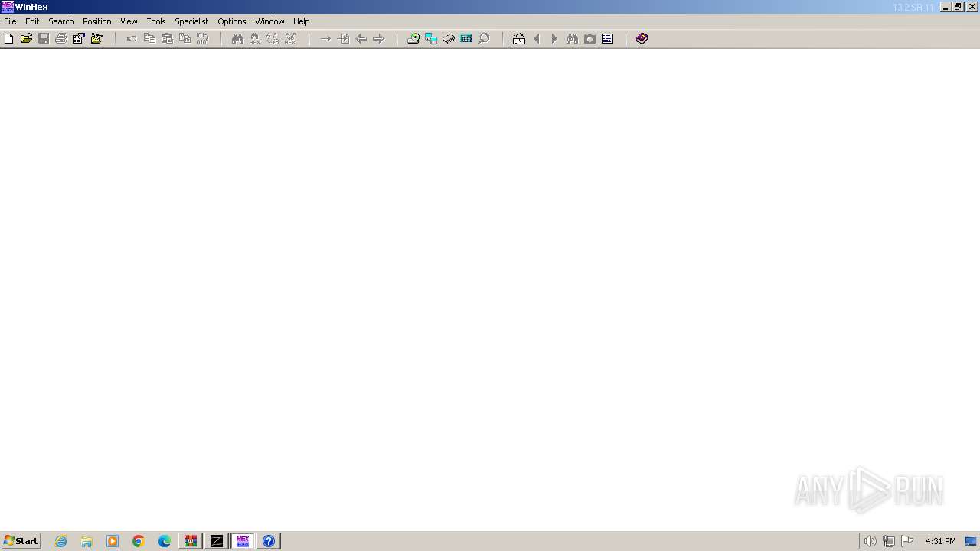The width and height of the screenshot is (980, 551).
Task: Open Google Chrome from taskbar
Action: coord(139,541)
